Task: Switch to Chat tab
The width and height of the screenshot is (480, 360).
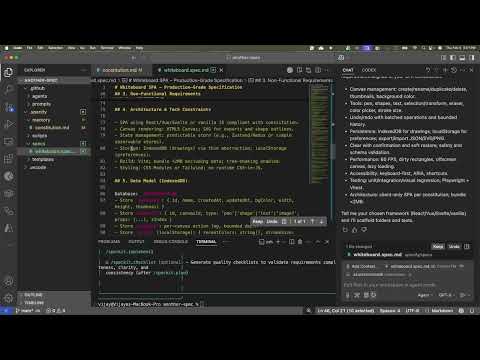Action: pos(348,70)
